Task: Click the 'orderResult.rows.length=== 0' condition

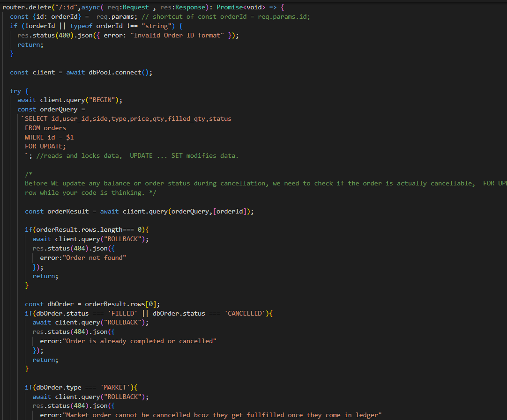Action: tap(89, 230)
